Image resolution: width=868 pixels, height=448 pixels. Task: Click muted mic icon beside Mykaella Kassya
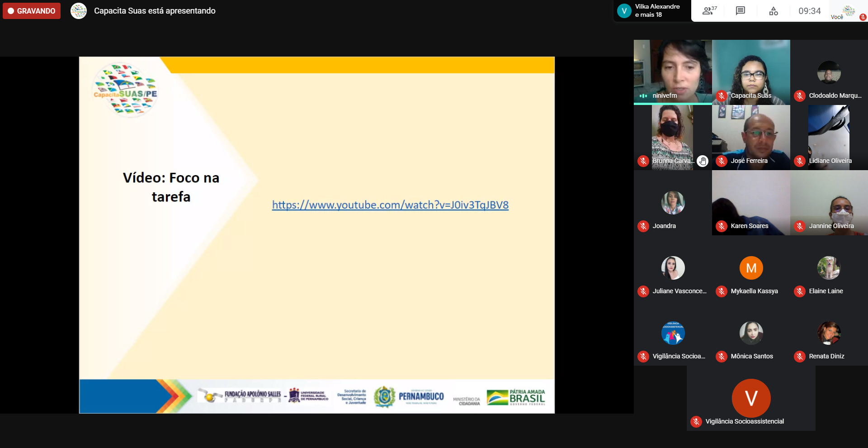coord(722,291)
